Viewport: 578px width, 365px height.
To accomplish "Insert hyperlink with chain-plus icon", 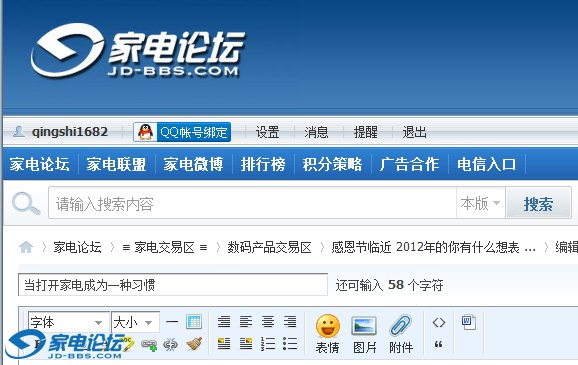I will [149, 345].
